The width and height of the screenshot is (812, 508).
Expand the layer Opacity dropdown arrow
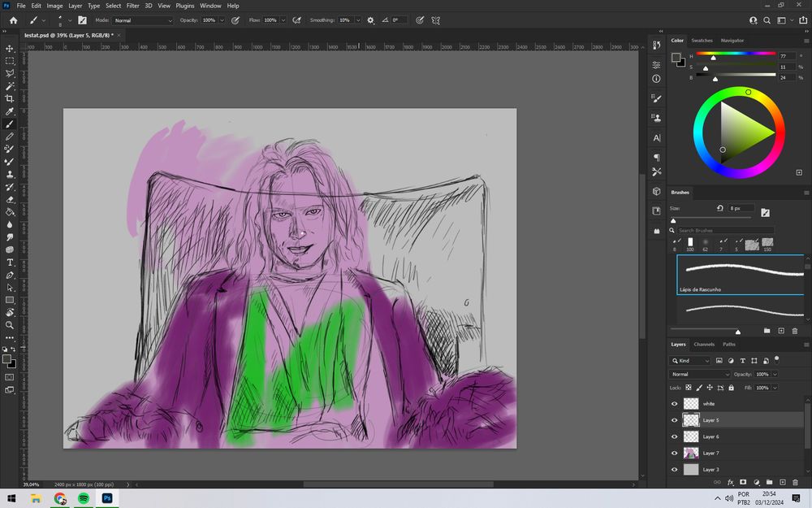click(775, 374)
